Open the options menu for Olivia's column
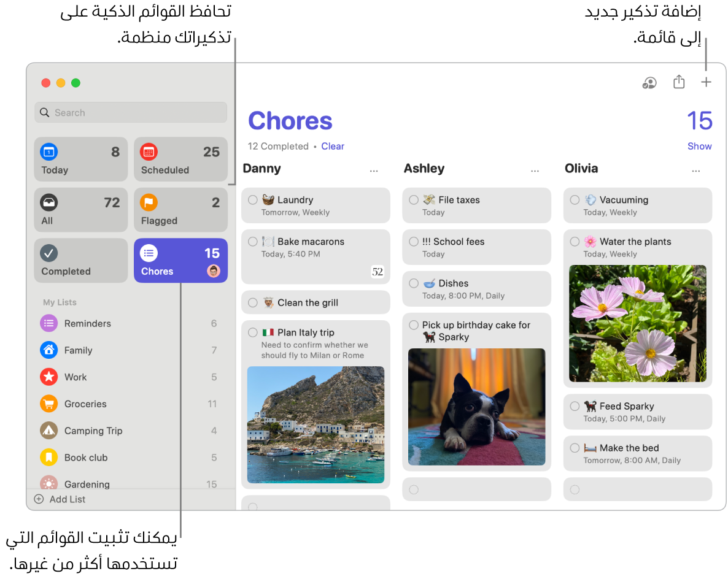728x579 pixels. click(x=695, y=171)
